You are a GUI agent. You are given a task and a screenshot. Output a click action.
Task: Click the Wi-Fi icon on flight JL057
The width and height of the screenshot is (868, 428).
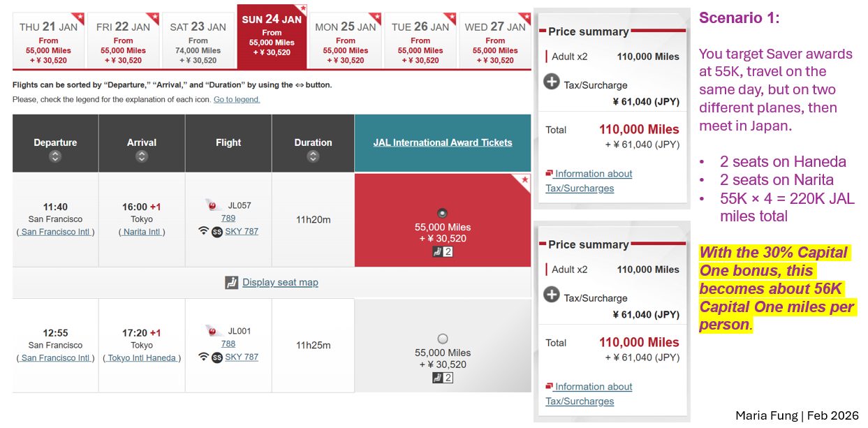point(203,231)
